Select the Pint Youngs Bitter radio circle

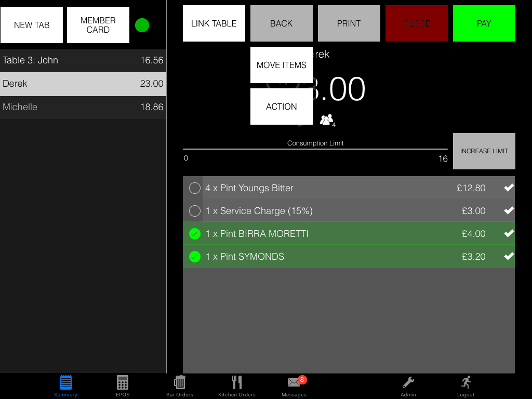click(x=195, y=188)
